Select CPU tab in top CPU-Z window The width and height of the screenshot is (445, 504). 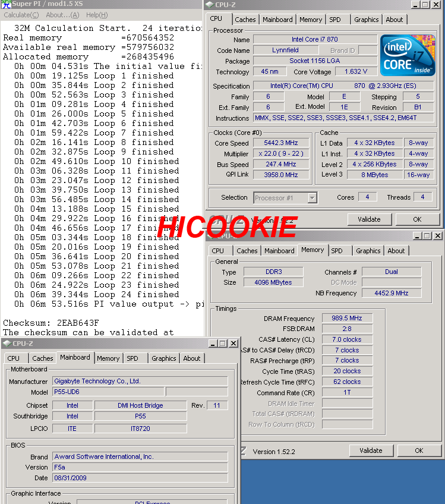tap(216, 18)
